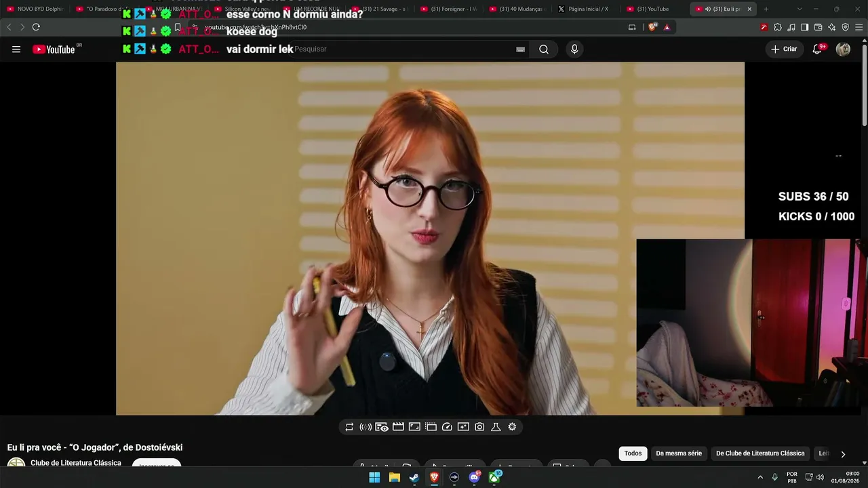Click the loop icon in video toolbar
The width and height of the screenshot is (868, 488).
(349, 427)
